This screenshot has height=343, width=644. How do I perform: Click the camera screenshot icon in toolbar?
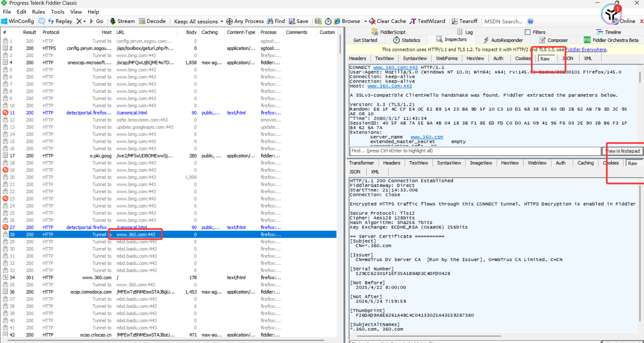(x=318, y=21)
